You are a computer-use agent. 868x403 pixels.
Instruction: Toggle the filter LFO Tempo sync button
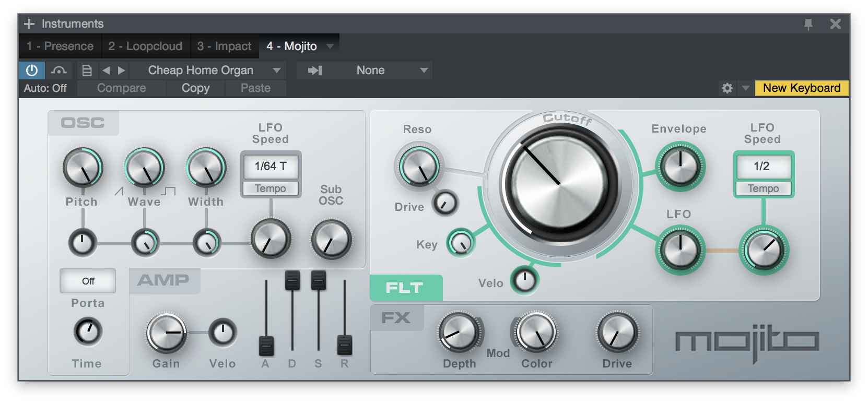pos(764,188)
